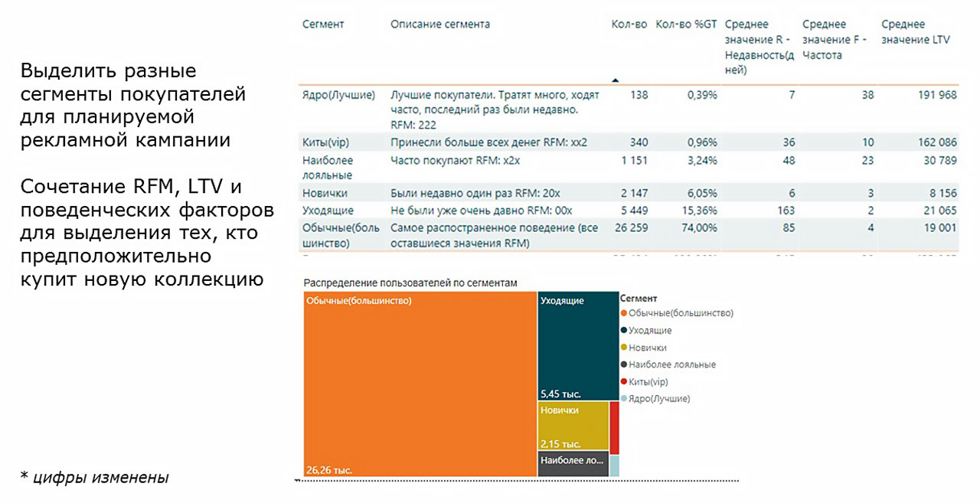Select Уходящие cell in the table
Image resolution: width=980 pixels, height=503 pixels.
[328, 211]
